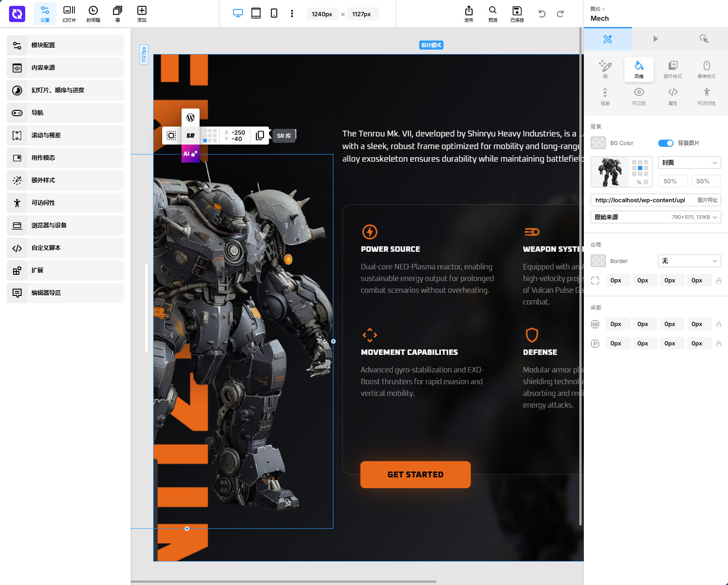728x585 pixels.
Task: Click the BG Color swatch
Action: pos(598,143)
